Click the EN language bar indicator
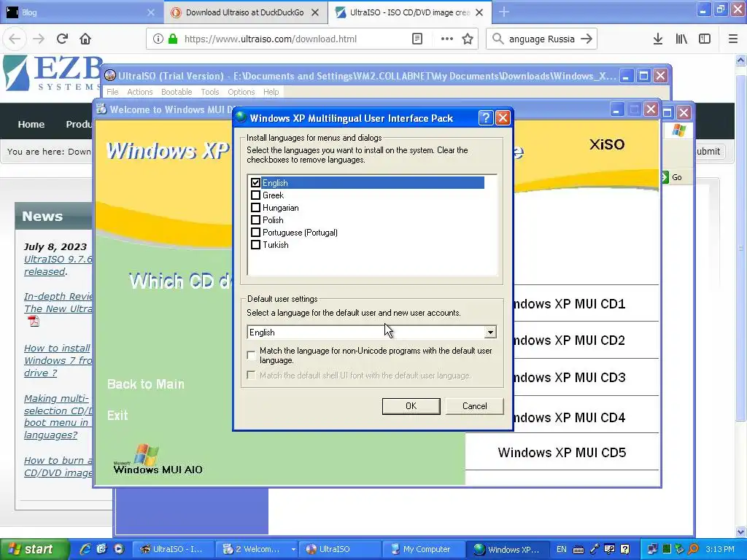Image resolution: width=747 pixels, height=560 pixels. pyautogui.click(x=561, y=549)
